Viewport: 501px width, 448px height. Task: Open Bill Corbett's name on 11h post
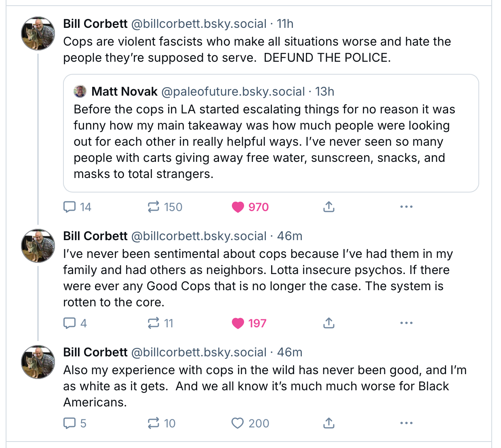coord(95,24)
